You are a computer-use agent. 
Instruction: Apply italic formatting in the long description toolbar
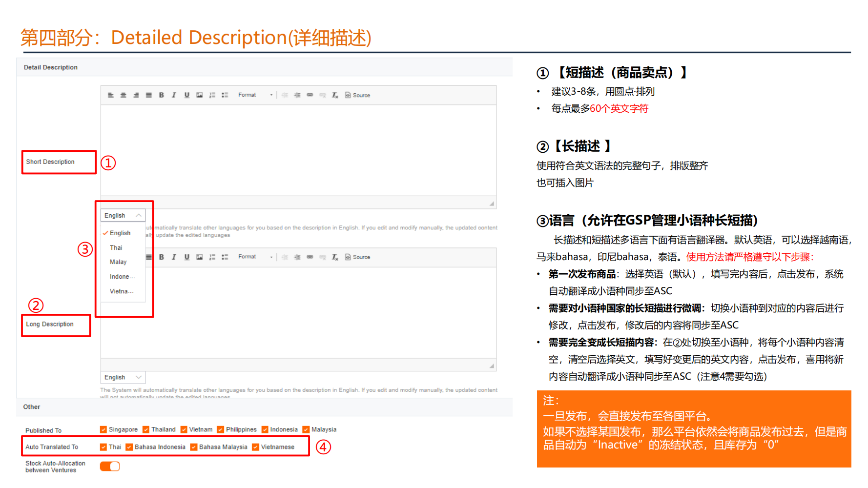coord(174,257)
